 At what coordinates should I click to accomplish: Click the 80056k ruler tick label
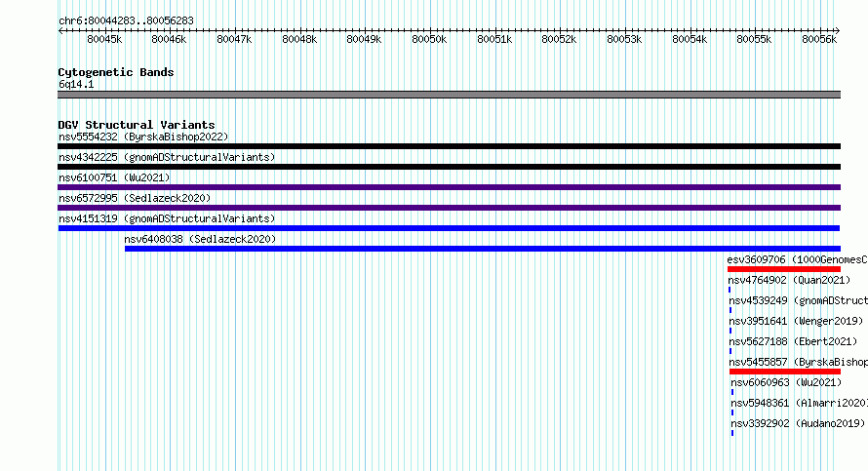click(x=819, y=39)
